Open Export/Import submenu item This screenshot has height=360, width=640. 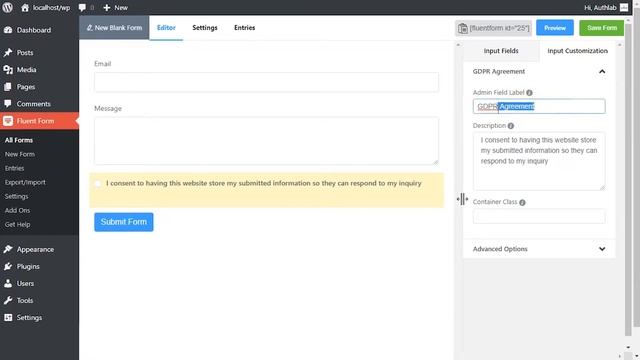(x=25, y=182)
